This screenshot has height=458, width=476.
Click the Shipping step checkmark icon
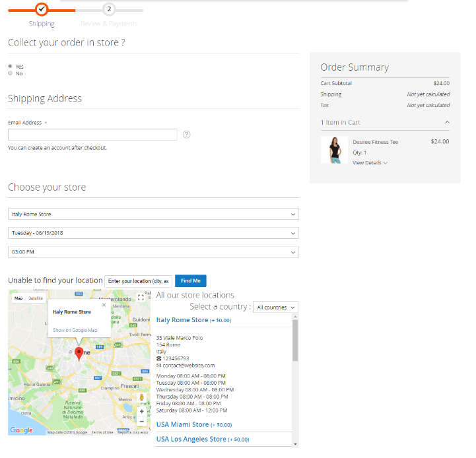(x=42, y=9)
